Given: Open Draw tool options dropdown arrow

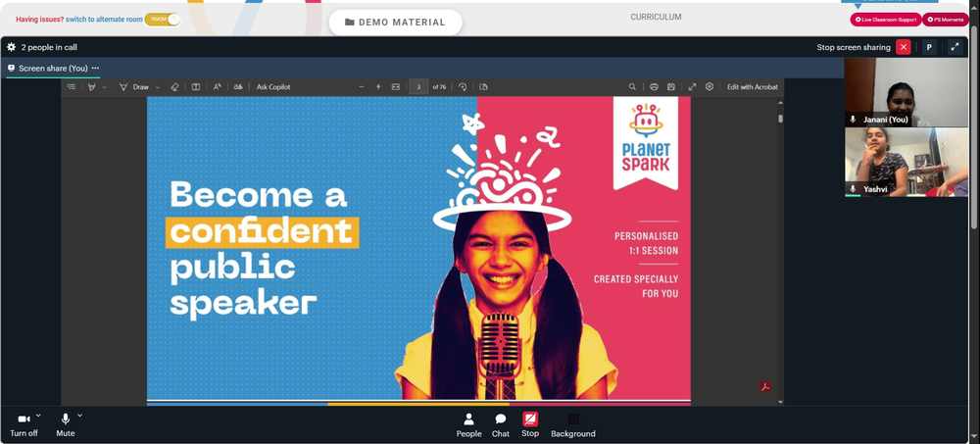Looking at the screenshot, I should click(x=158, y=87).
